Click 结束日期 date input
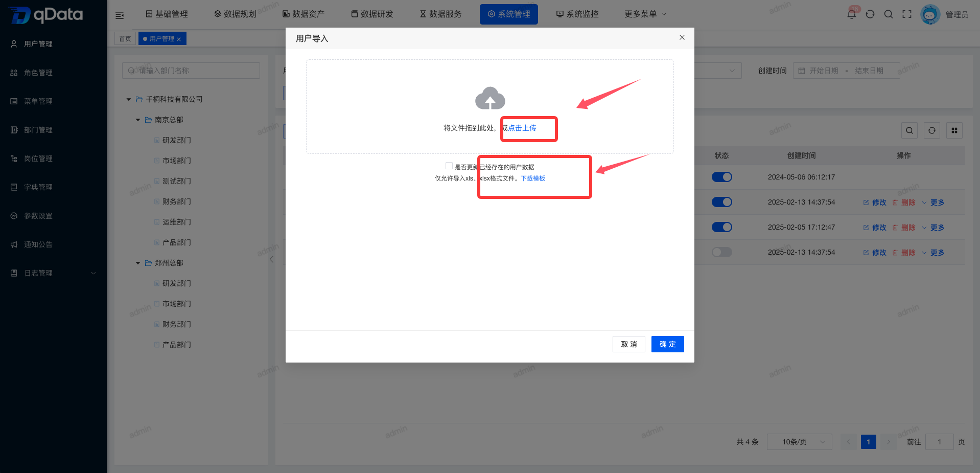The width and height of the screenshot is (980, 473). pos(869,71)
